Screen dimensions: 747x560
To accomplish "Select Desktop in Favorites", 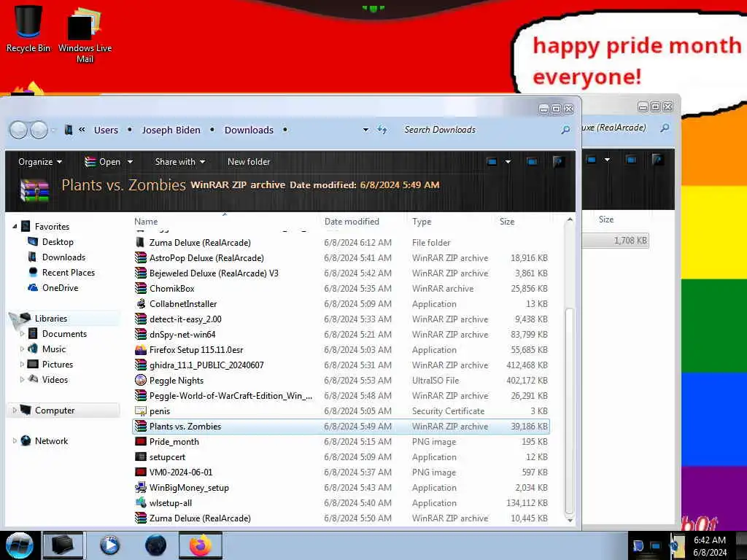I will (x=58, y=242).
